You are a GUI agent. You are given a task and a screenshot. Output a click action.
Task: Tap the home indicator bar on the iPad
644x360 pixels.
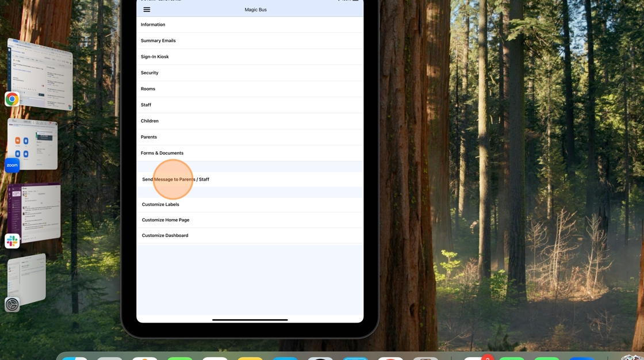click(250, 320)
